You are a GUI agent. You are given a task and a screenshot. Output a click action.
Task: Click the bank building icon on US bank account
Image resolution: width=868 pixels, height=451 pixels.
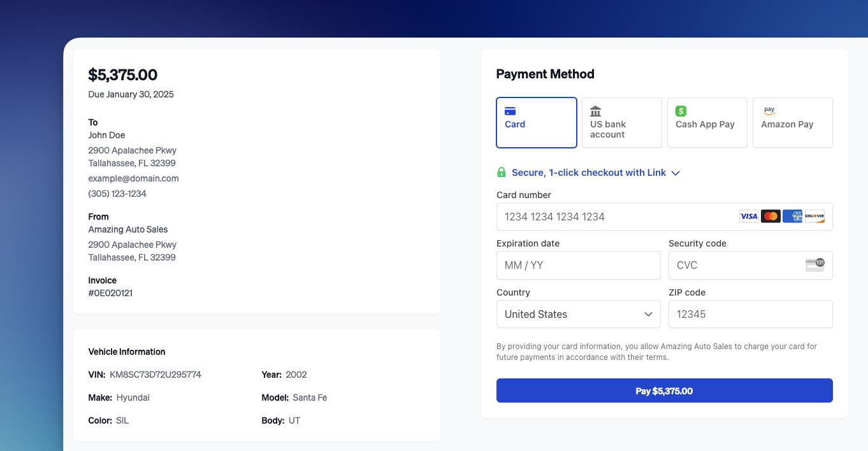click(x=595, y=110)
